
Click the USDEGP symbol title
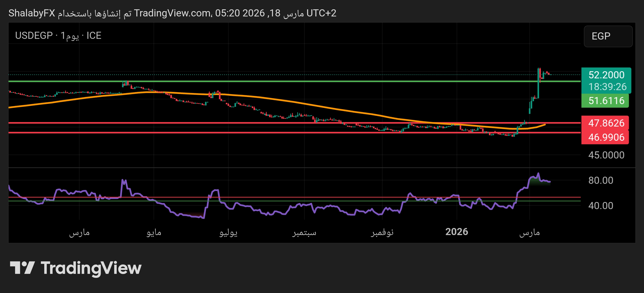pyautogui.click(x=34, y=36)
